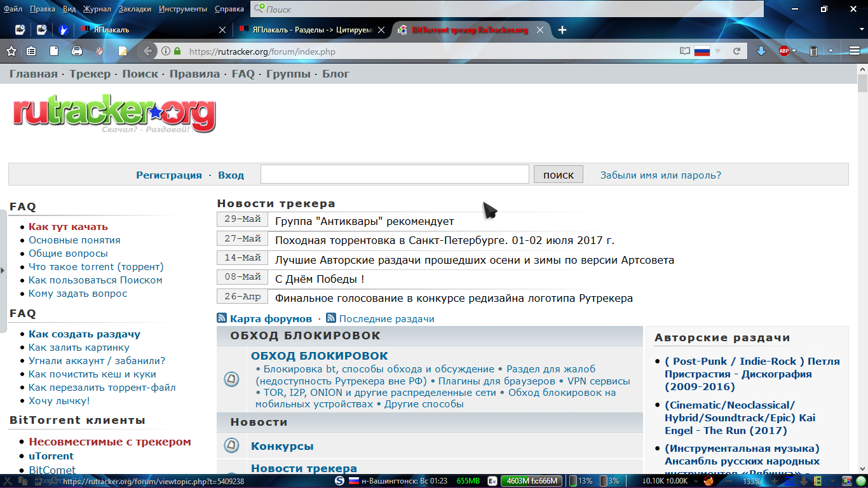Open uTorrent client link in sidebar
Viewport: 868px width, 488px height.
[51, 456]
